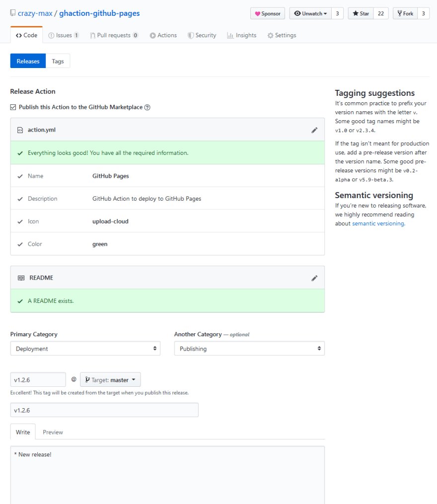Star the repository
437x504 pixels.
click(361, 13)
